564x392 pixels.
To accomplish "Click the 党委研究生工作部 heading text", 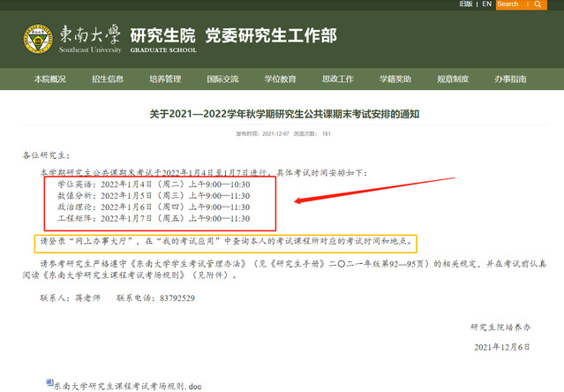I will pyautogui.click(x=270, y=36).
